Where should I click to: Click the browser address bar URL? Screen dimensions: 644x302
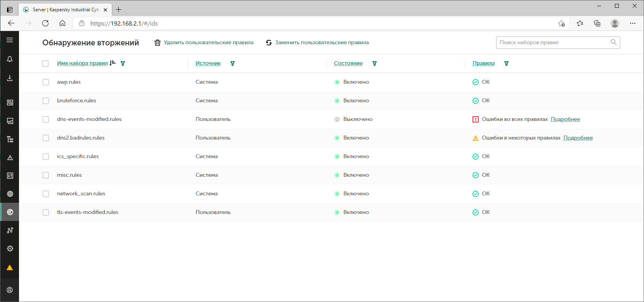124,23
